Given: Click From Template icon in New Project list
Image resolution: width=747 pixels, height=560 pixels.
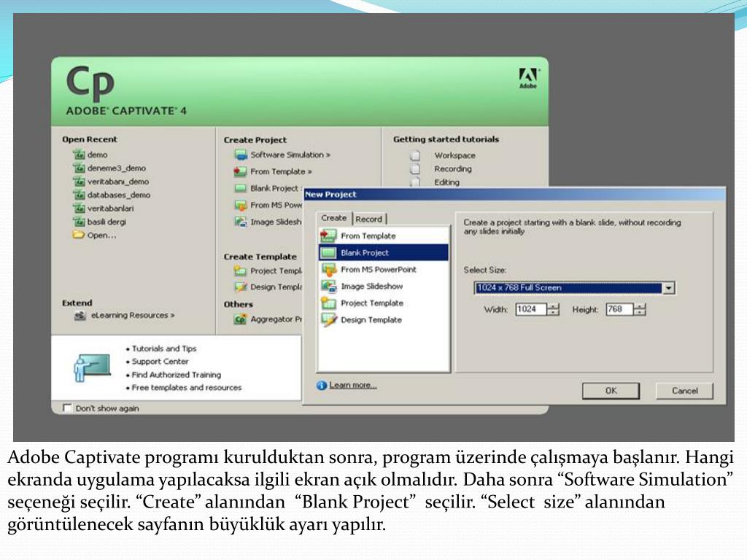Looking at the screenshot, I should coord(328,236).
